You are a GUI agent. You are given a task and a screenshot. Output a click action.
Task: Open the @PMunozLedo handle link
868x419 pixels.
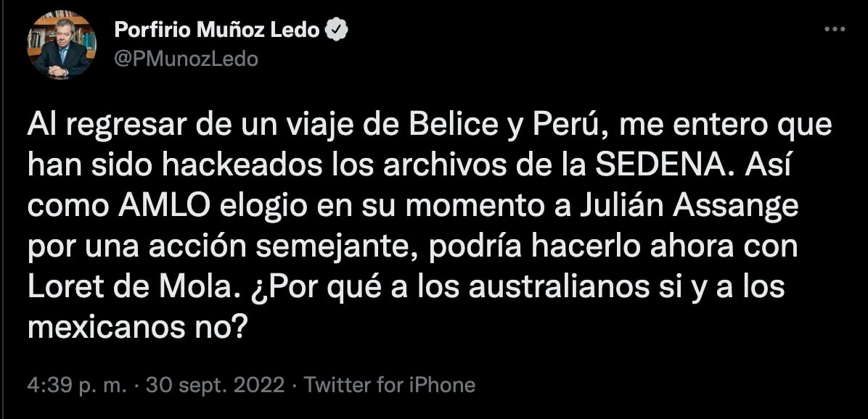(x=186, y=59)
